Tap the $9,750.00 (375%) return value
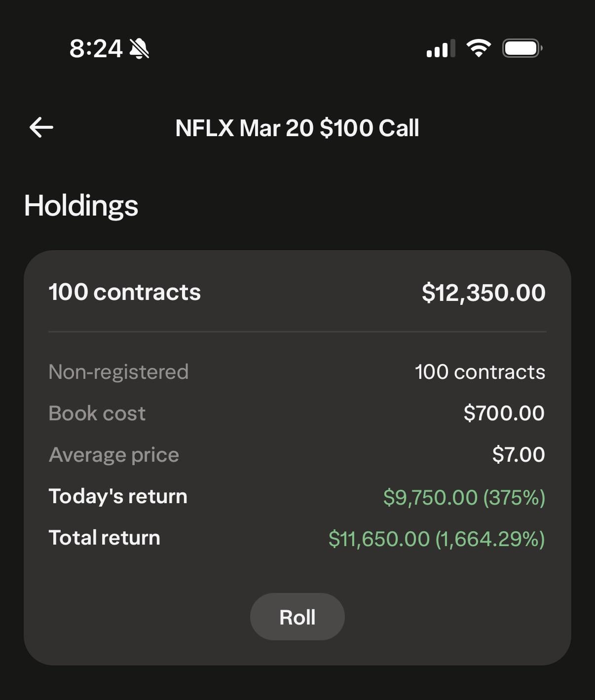Viewport: 595px width, 700px height. coord(464,497)
